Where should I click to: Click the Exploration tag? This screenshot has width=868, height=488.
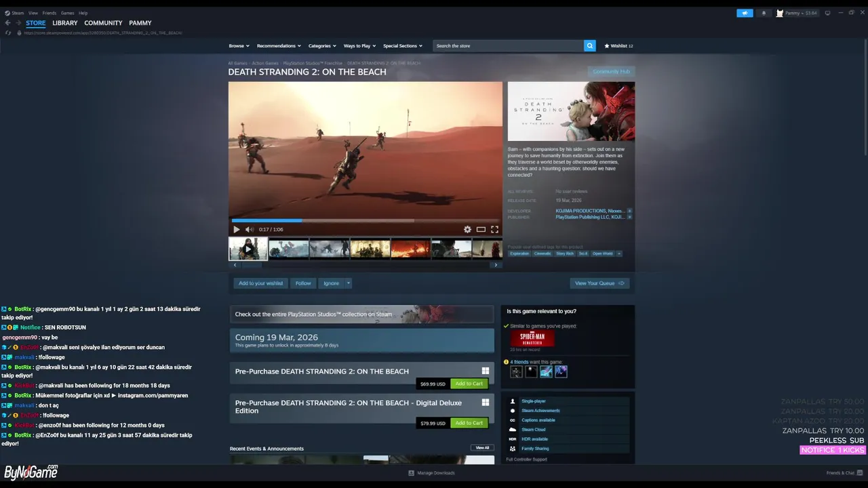click(x=519, y=253)
